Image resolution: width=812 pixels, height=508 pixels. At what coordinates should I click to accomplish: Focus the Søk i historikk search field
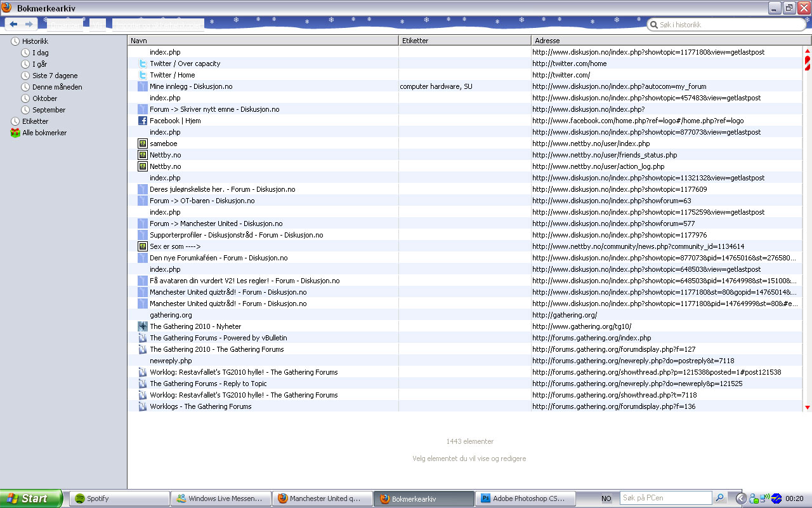(x=726, y=25)
